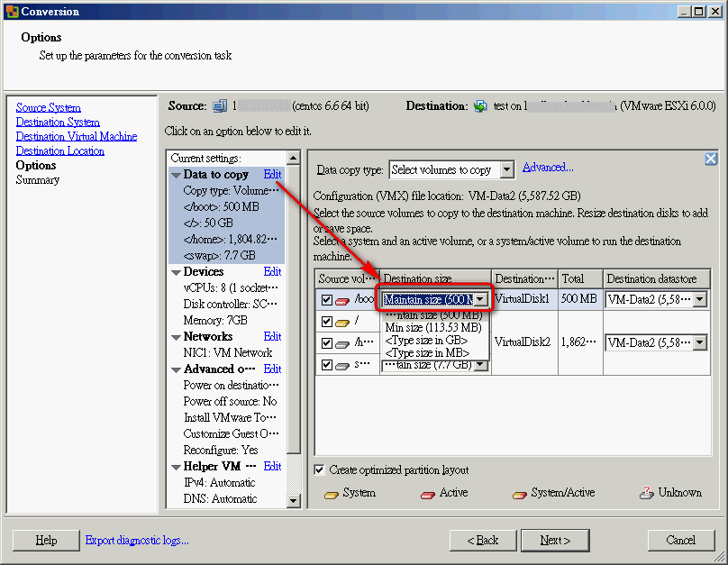Image resolution: width=728 pixels, height=565 pixels.
Task: Edit the Devices settings
Action: pos(272,271)
